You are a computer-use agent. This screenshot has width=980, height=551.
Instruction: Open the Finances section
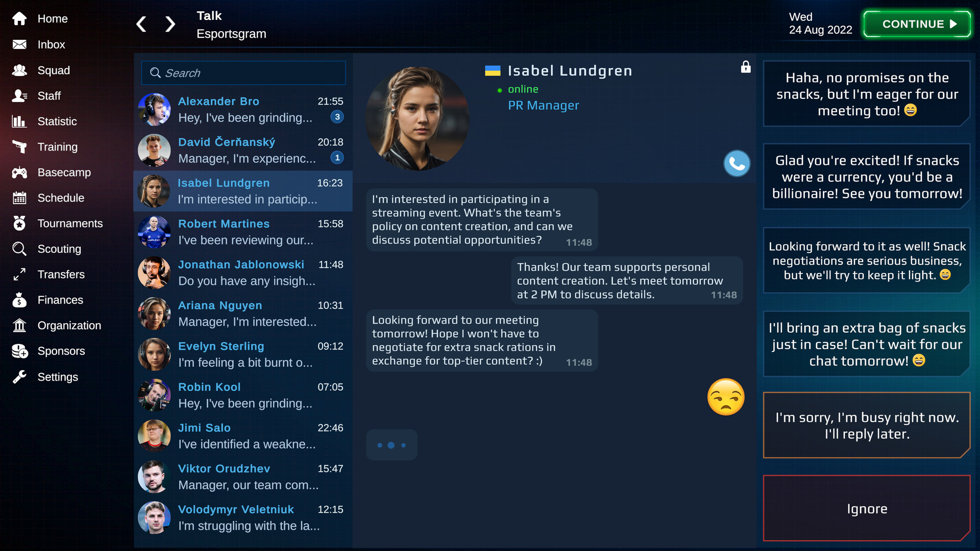[x=61, y=300]
